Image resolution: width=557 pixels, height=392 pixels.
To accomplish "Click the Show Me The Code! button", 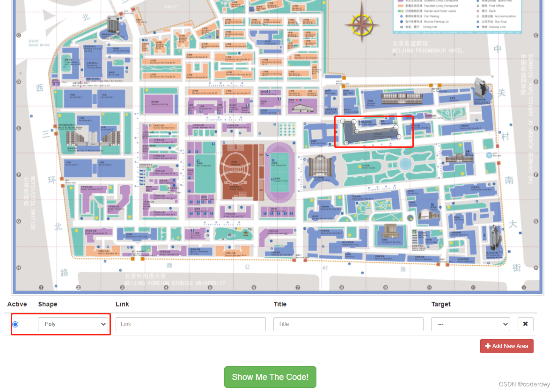I will click(x=270, y=377).
